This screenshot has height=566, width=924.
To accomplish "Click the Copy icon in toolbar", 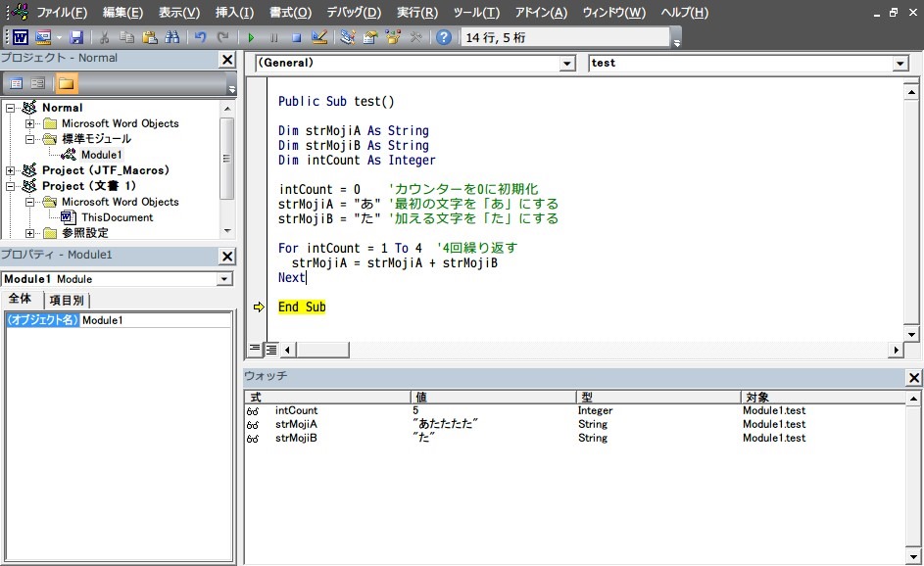I will coord(126,37).
